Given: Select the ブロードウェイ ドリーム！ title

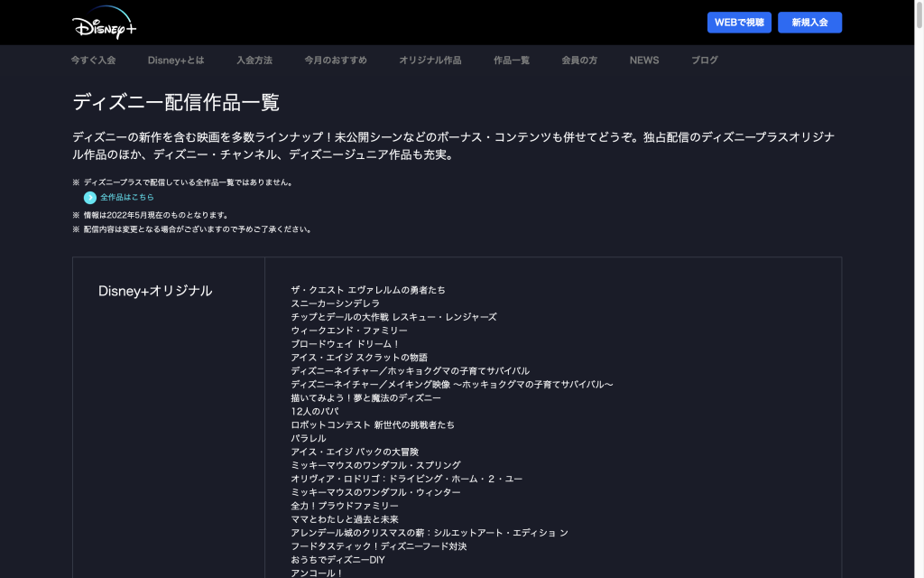Looking at the screenshot, I should coord(346,344).
